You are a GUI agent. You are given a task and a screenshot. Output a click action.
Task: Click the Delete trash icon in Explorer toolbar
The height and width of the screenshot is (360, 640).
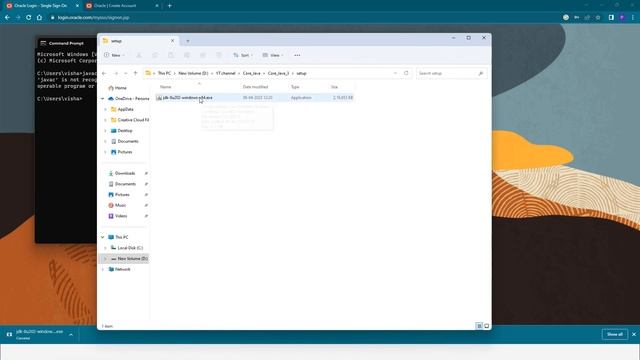click(x=219, y=55)
